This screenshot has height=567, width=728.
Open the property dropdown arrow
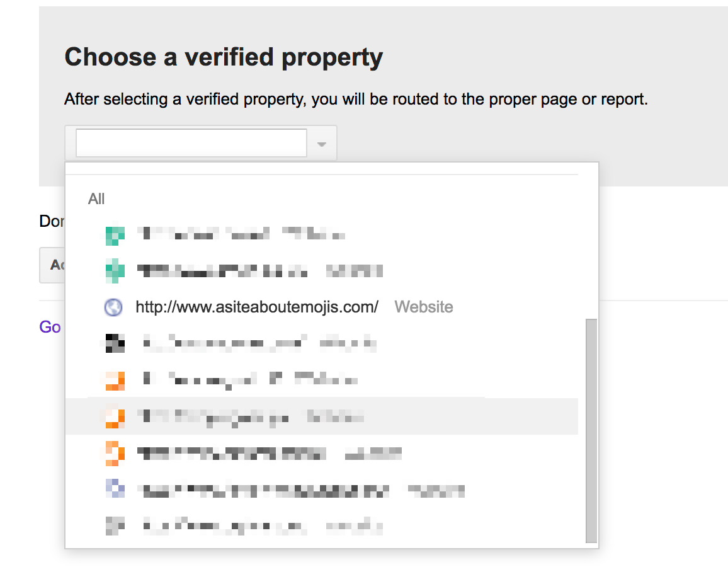(322, 144)
